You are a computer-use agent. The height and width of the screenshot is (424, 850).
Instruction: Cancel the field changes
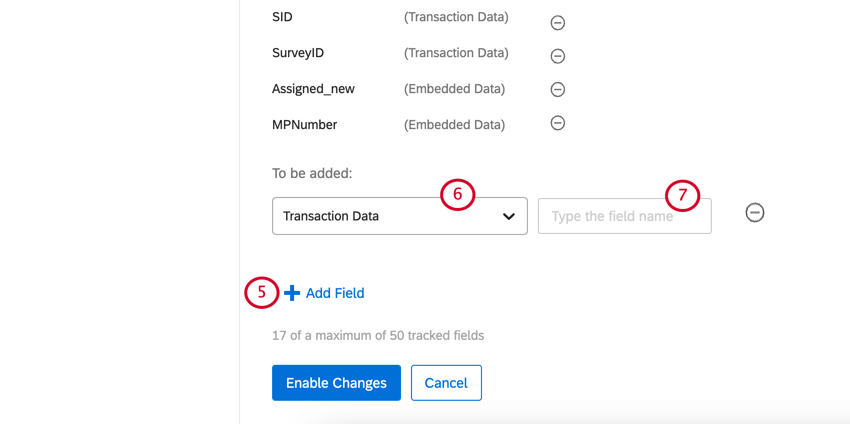click(446, 383)
